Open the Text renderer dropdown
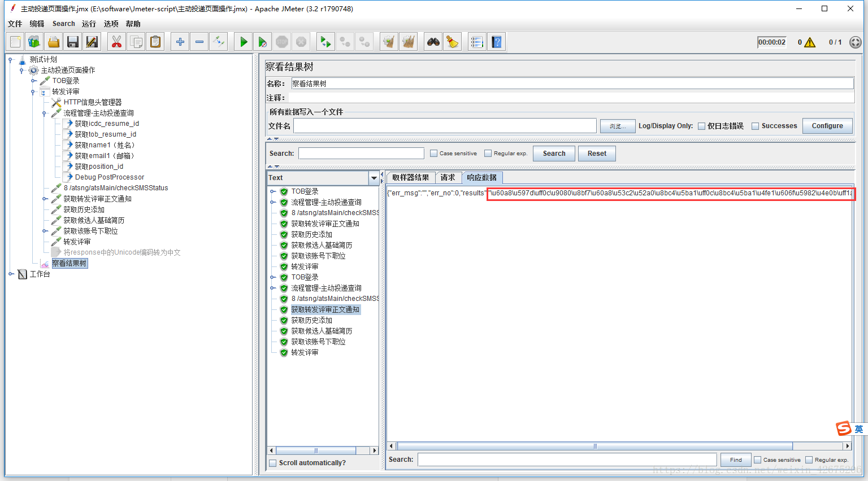 click(374, 178)
